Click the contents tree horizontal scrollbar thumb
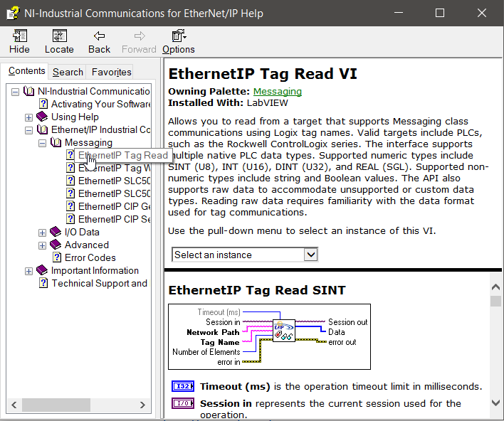The height and width of the screenshot is (421, 504). [x=56, y=405]
